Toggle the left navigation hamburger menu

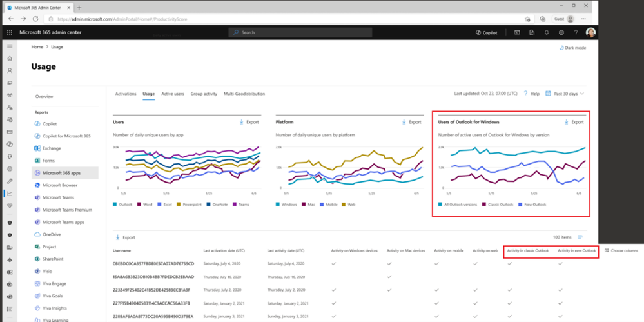click(10, 46)
